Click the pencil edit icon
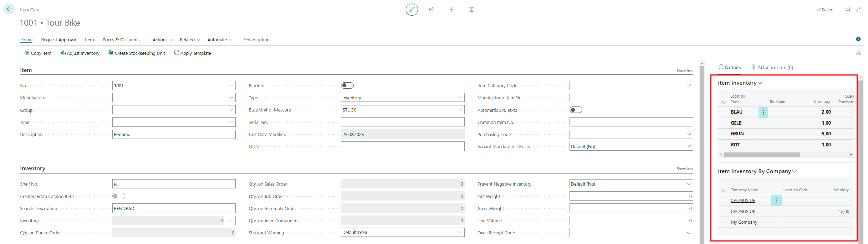Viewport: 868px width, 244px height. [x=412, y=9]
